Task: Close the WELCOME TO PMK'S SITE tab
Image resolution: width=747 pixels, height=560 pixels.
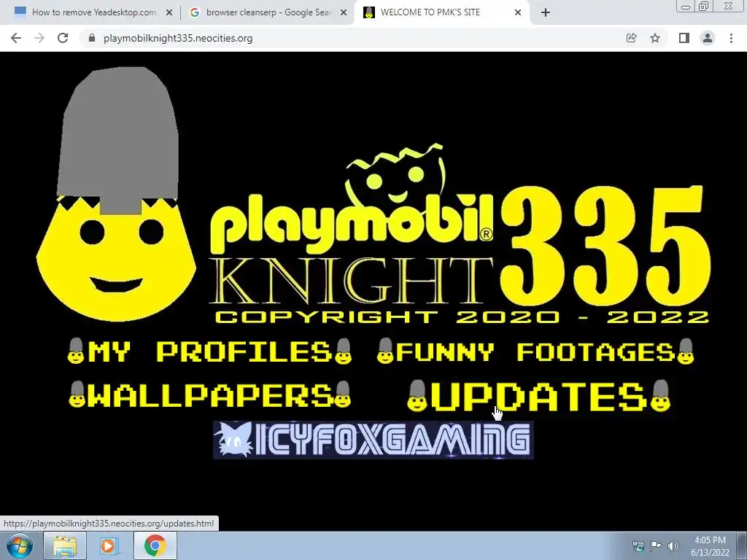Action: [x=518, y=13]
